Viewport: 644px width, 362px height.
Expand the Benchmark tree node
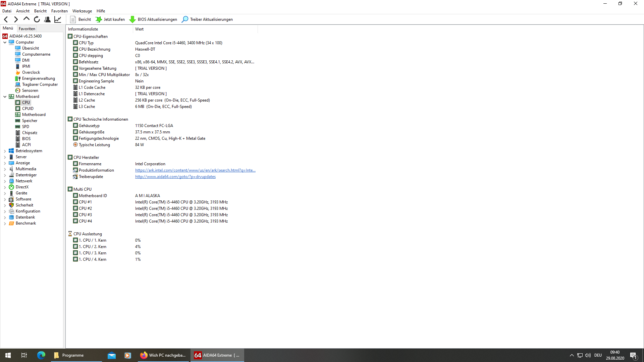5,224
